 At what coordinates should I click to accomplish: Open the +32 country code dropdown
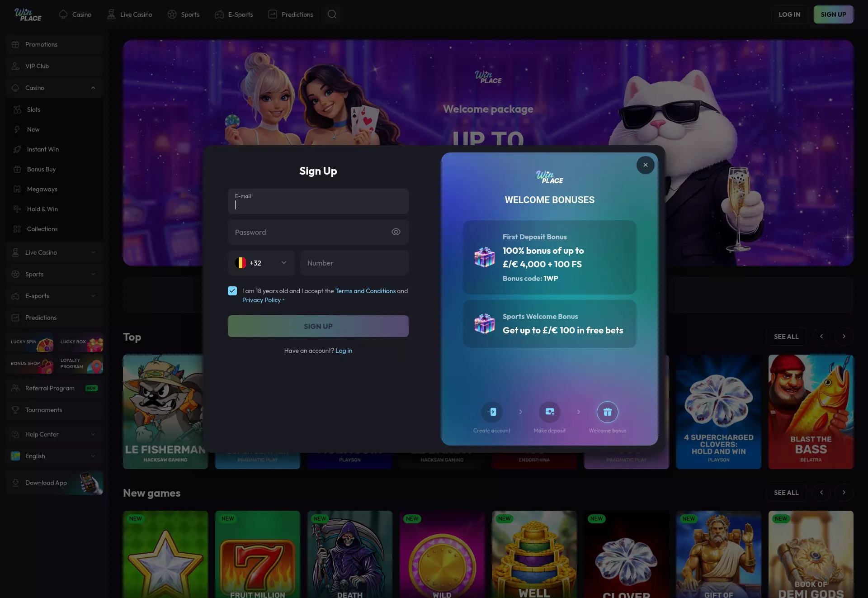click(261, 263)
